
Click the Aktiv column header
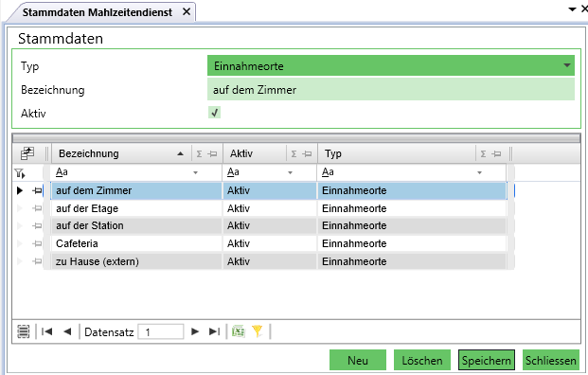pos(255,153)
